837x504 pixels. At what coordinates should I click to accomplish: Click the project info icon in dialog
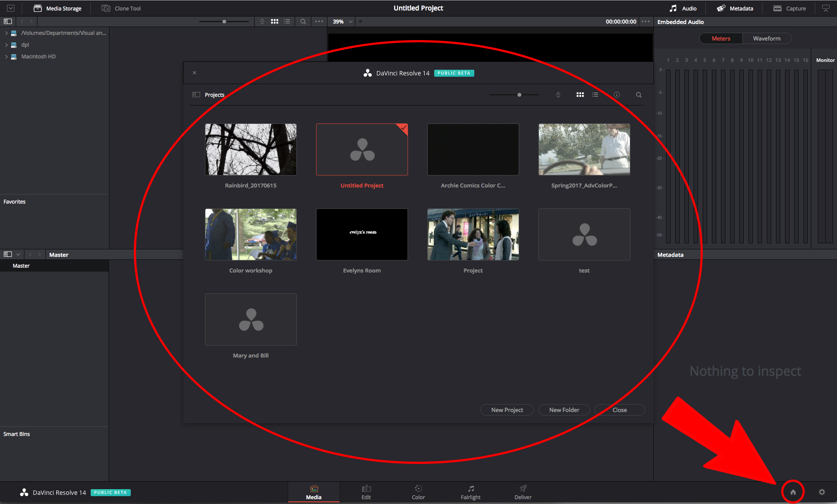click(x=616, y=95)
